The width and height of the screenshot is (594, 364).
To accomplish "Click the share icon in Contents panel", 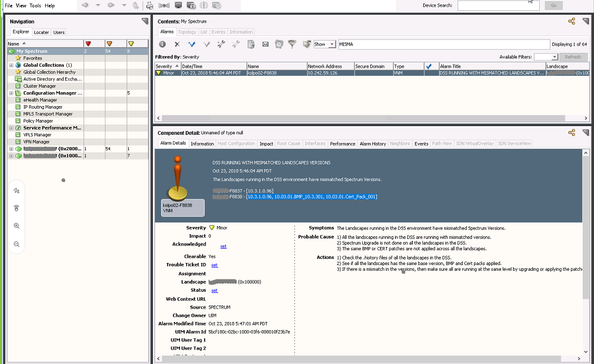I will (x=571, y=22).
